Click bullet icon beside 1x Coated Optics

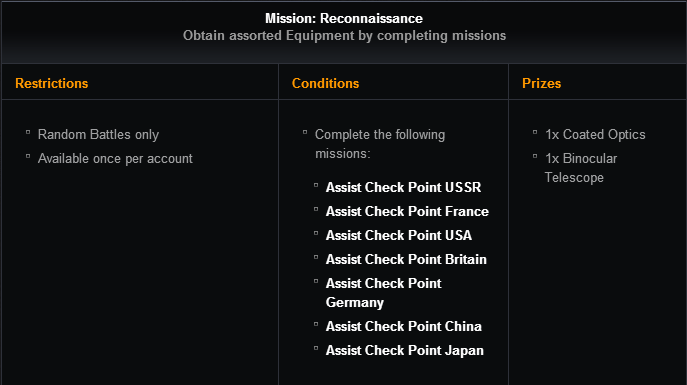[535, 132]
